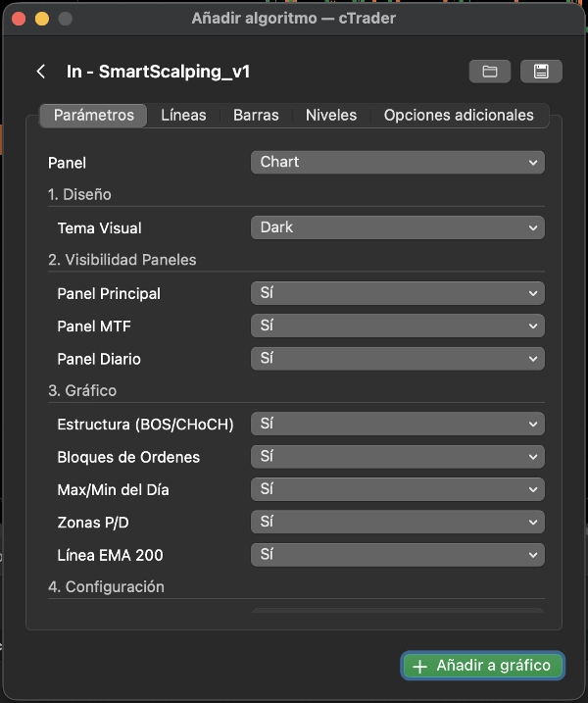Image resolution: width=588 pixels, height=703 pixels.
Task: Go back using the left arrow icon
Action: click(41, 72)
